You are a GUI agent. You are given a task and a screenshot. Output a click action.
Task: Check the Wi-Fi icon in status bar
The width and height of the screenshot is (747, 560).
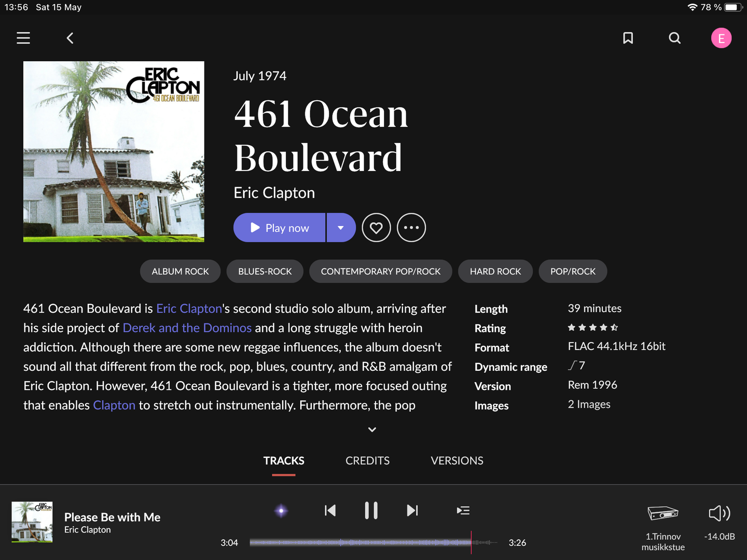pos(693,7)
